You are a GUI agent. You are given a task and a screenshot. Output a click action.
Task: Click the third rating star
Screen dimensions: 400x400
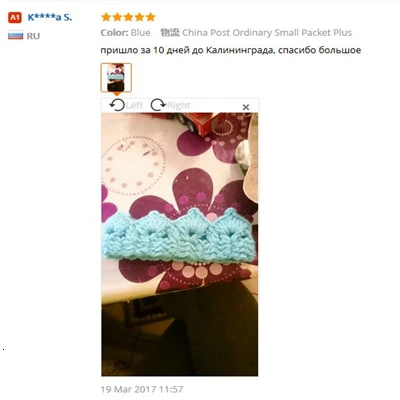(128, 17)
